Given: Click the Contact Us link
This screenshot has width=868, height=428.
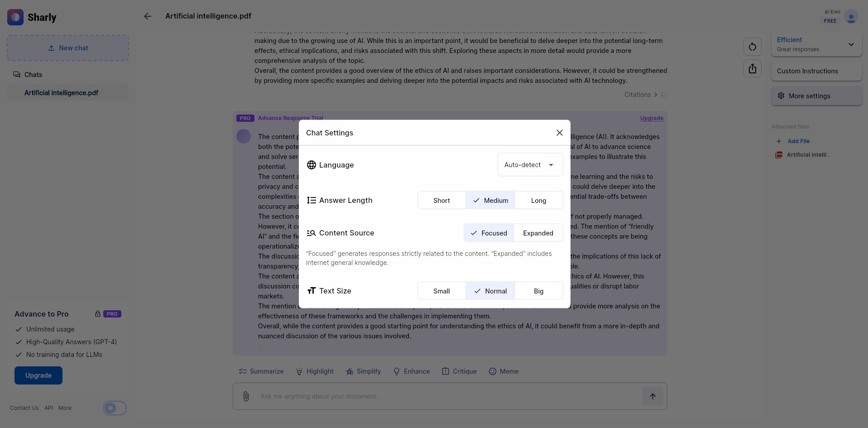Looking at the screenshot, I should [24, 408].
